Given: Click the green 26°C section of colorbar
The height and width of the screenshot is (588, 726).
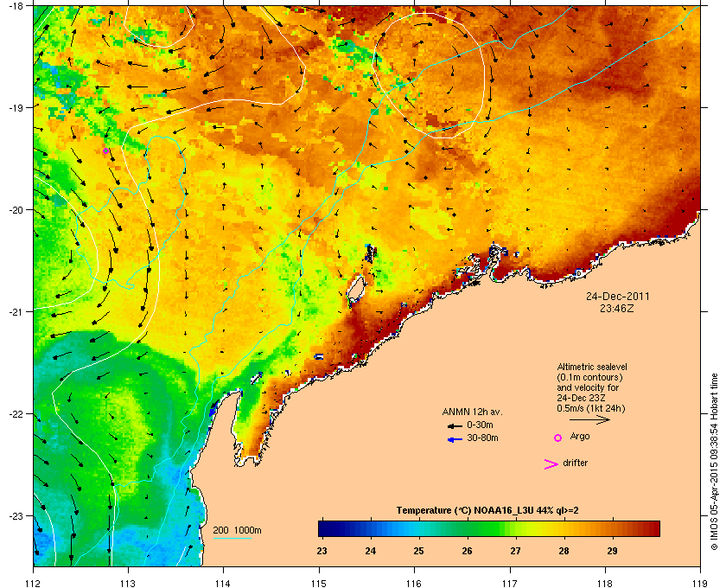Looking at the screenshot, I should tap(467, 528).
